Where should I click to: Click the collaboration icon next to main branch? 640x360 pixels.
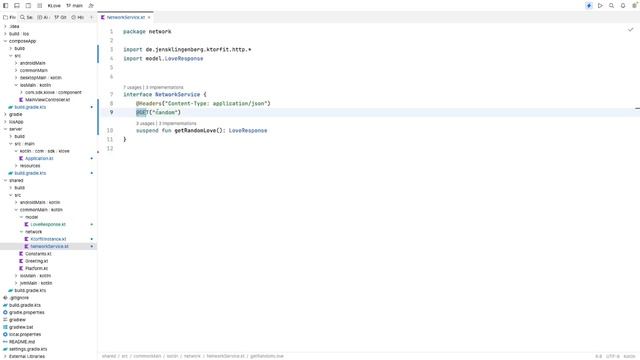[91, 6]
